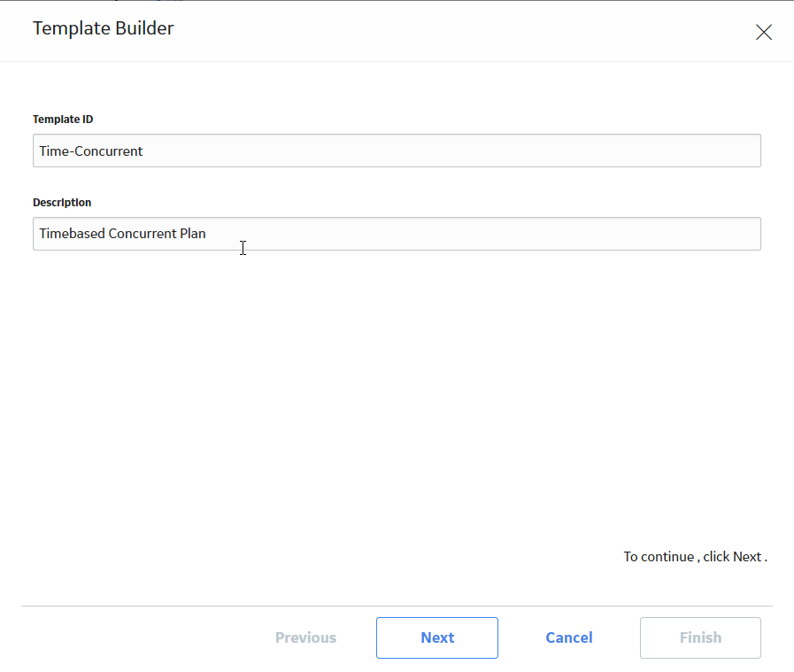Focus the Template ID input field
The image size is (794, 672).
tap(397, 151)
